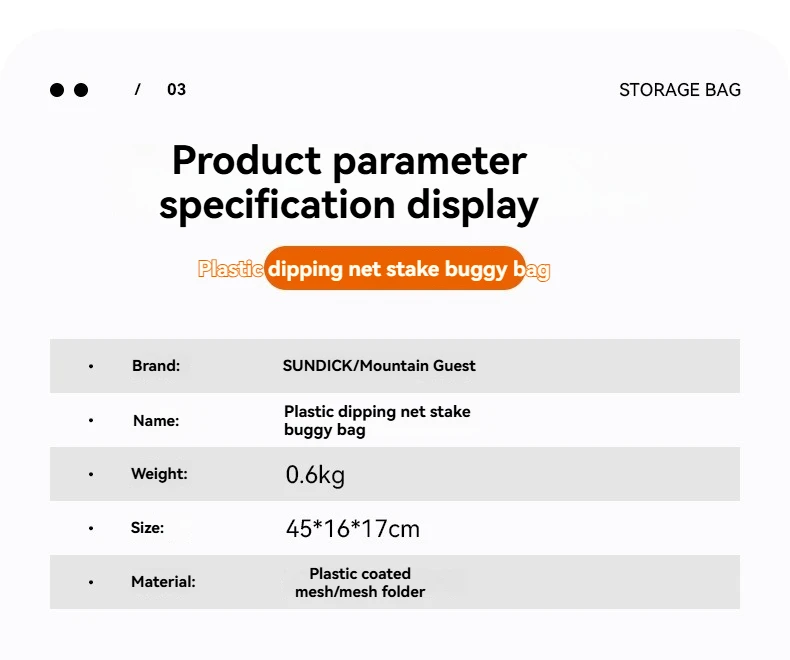Click the bullet beside Material
This screenshot has height=660, width=790.
[91, 582]
